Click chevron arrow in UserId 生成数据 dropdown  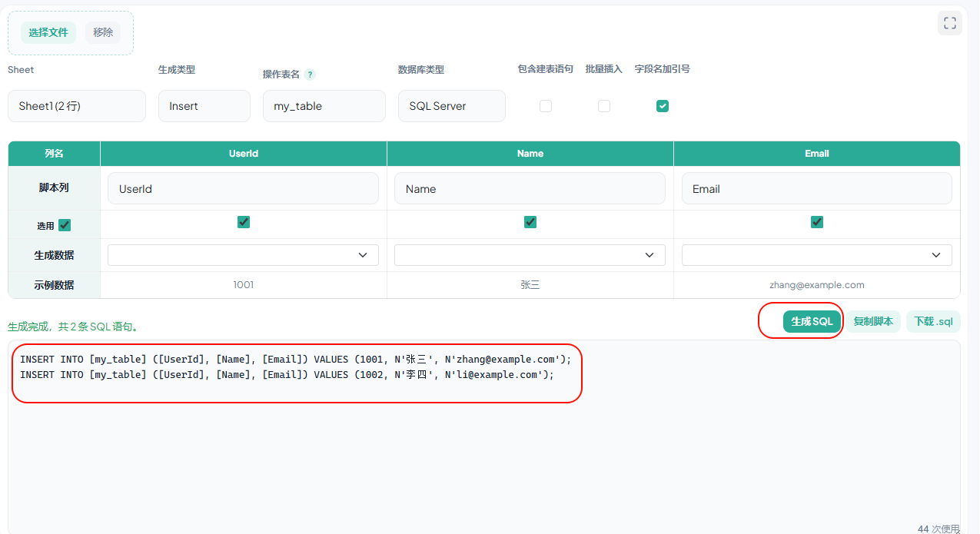pos(363,255)
